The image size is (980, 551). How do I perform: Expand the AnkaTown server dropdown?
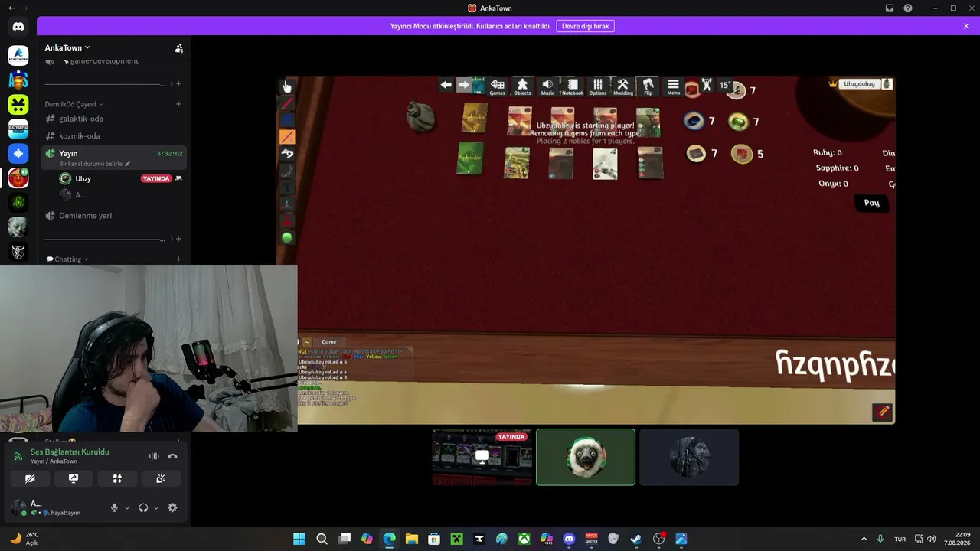67,47
